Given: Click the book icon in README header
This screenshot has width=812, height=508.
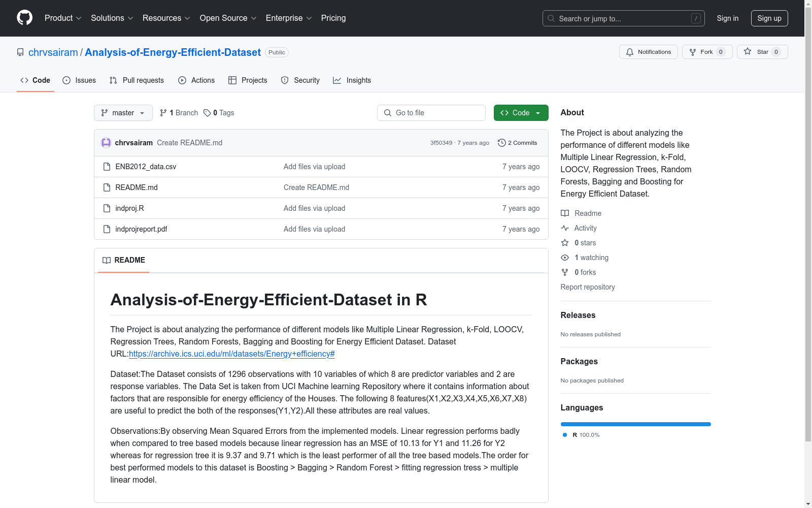Looking at the screenshot, I should coord(107,260).
